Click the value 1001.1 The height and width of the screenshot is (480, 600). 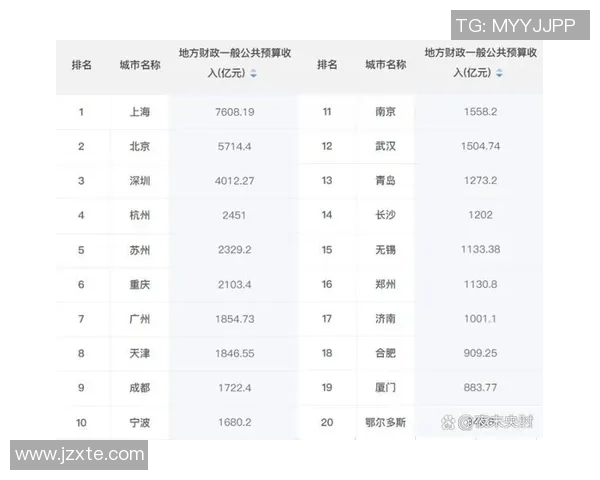click(481, 319)
